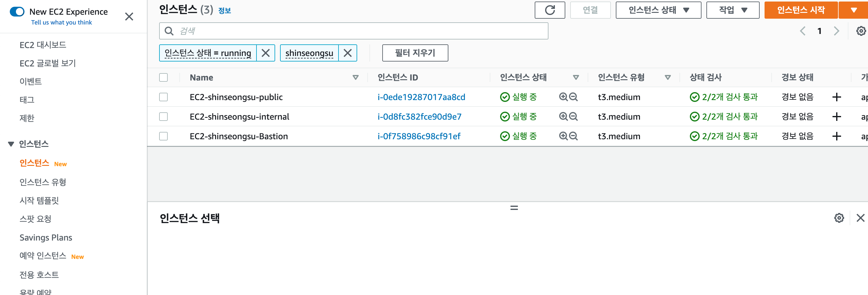Screen dimensions: 868x295
Task: Open EC2 대시보드 in sidebar
Action: pos(43,45)
